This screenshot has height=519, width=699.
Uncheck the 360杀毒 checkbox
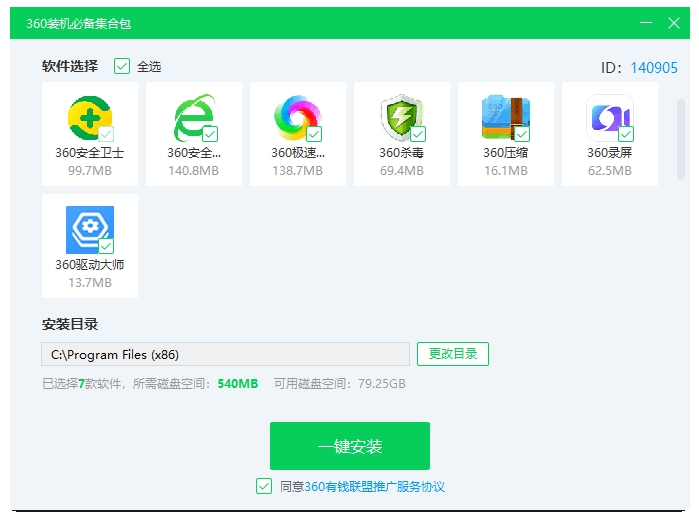418,134
